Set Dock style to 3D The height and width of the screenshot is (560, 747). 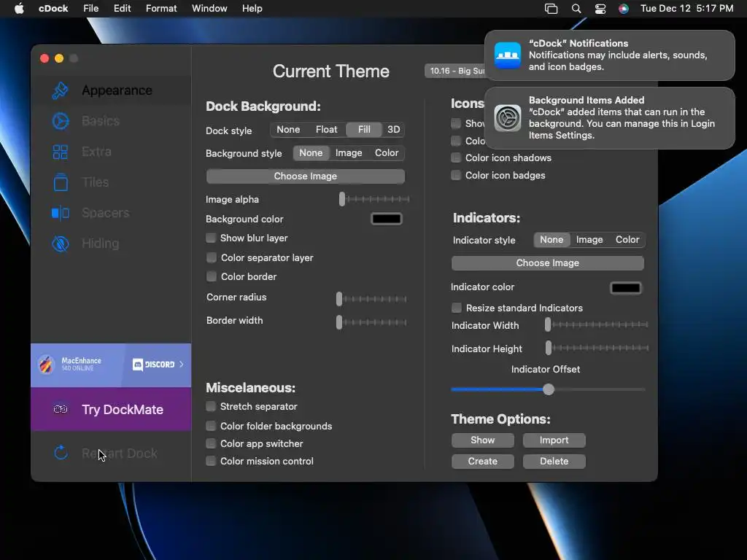coord(393,130)
